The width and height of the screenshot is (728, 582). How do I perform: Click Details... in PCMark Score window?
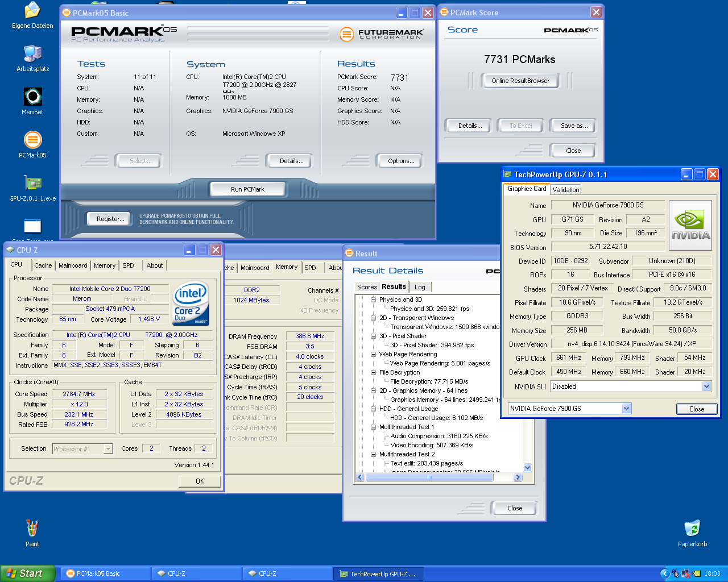tap(470, 126)
